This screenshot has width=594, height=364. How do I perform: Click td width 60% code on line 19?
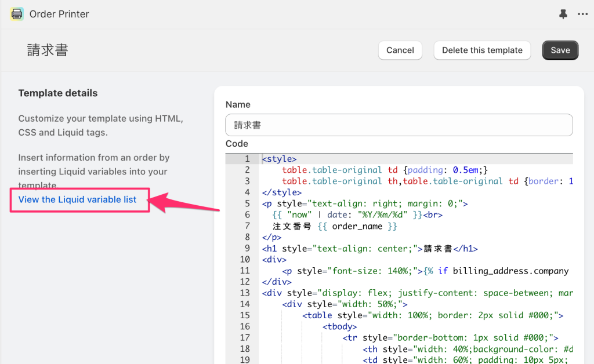(x=466, y=360)
